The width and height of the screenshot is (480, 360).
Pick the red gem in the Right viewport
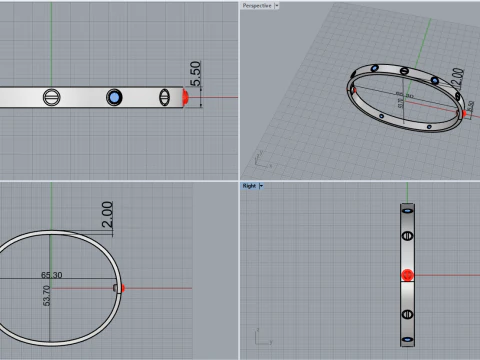tap(407, 275)
